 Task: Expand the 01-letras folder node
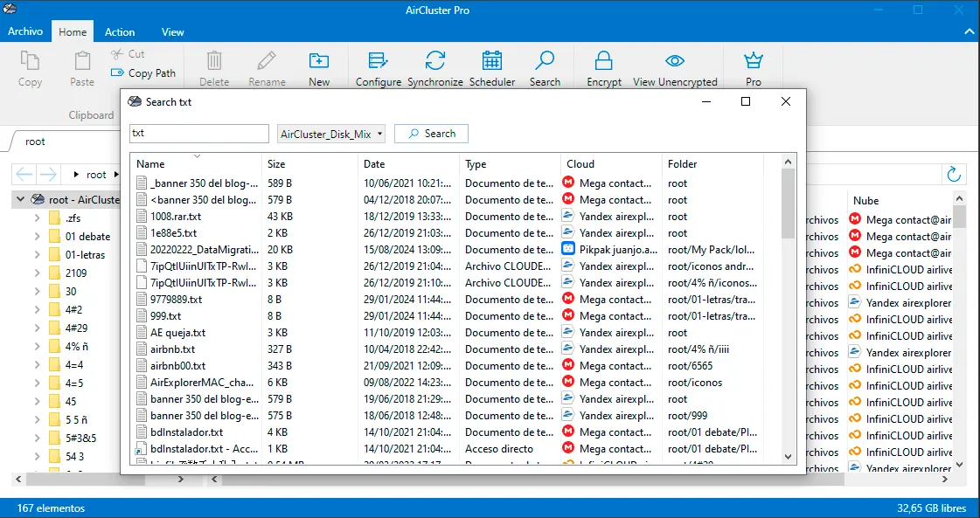point(37,254)
